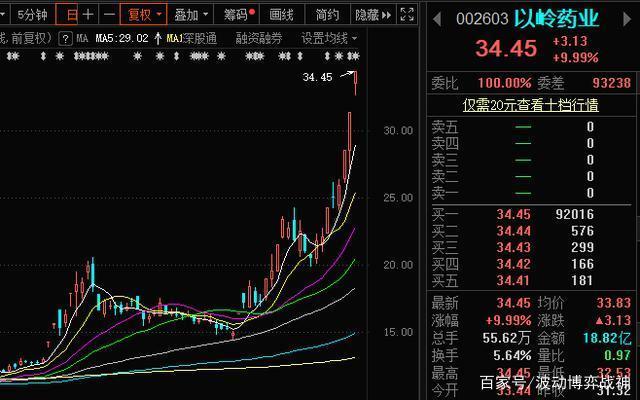Click the 卖一 row label
This screenshot has width=640, height=400.
[x=445, y=193]
